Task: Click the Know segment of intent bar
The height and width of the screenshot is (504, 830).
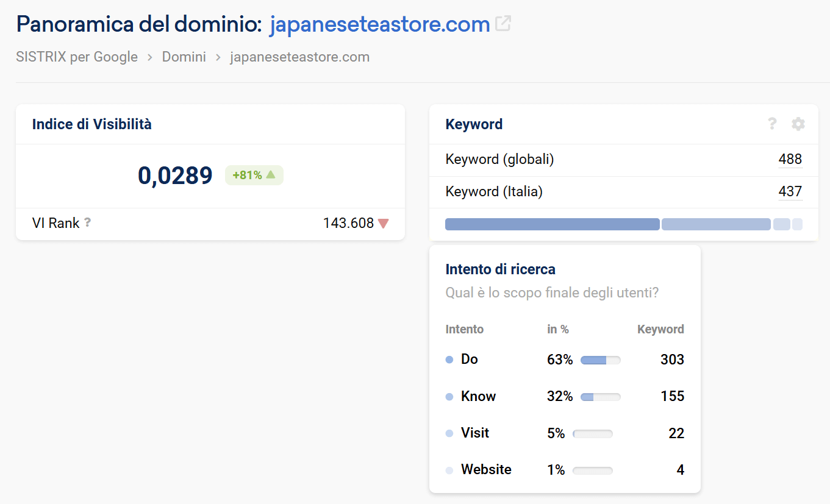Action: click(x=715, y=224)
